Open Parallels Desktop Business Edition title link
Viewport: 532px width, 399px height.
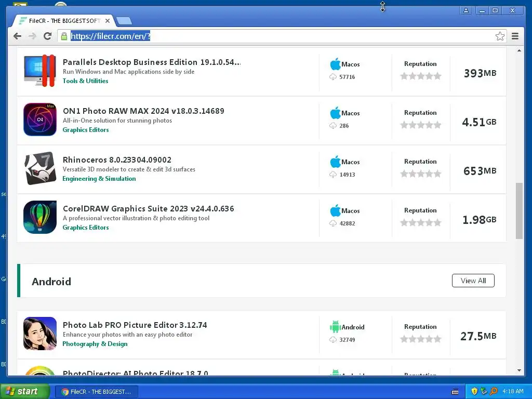(x=152, y=62)
